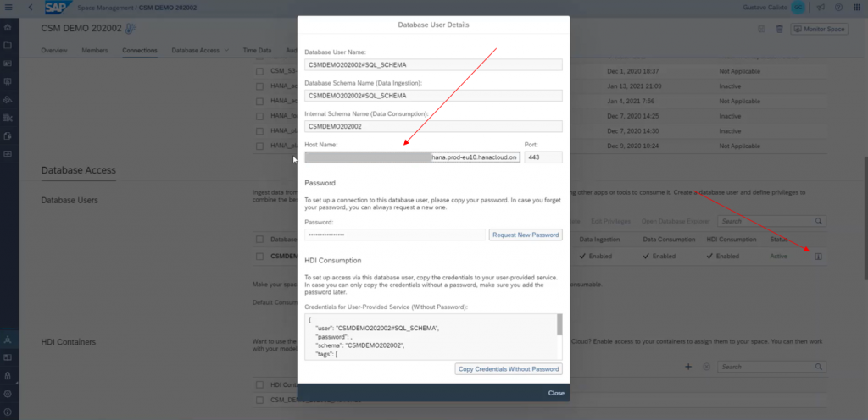Click the Monitor Space button

click(x=820, y=30)
